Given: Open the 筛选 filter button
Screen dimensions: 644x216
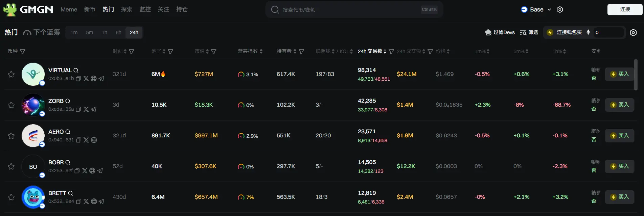Looking at the screenshot, I should 529,32.
